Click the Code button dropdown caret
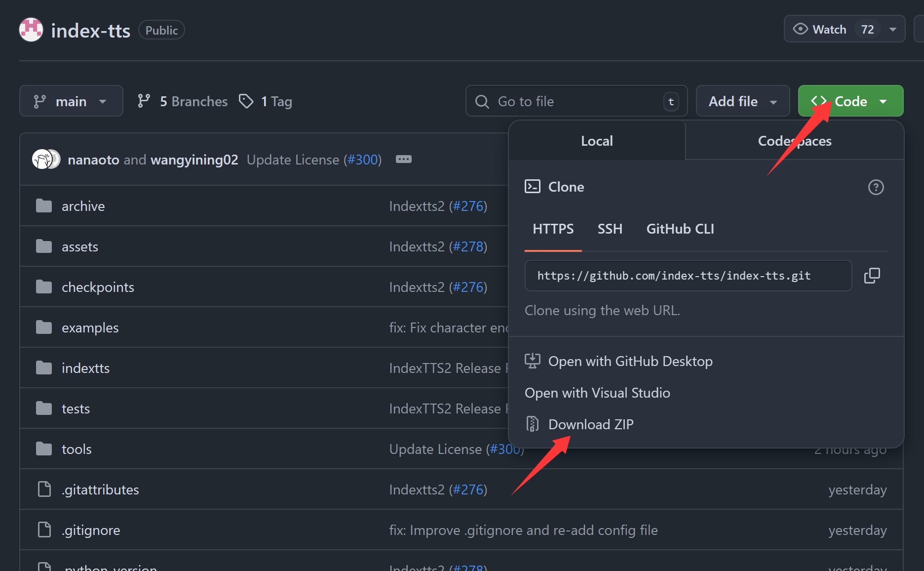The image size is (924, 571). (883, 102)
